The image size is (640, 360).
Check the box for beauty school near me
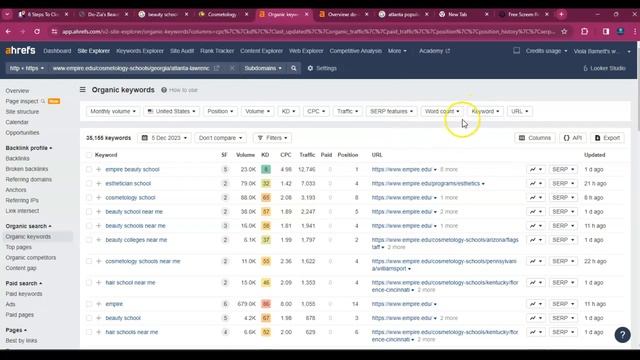(x=89, y=212)
